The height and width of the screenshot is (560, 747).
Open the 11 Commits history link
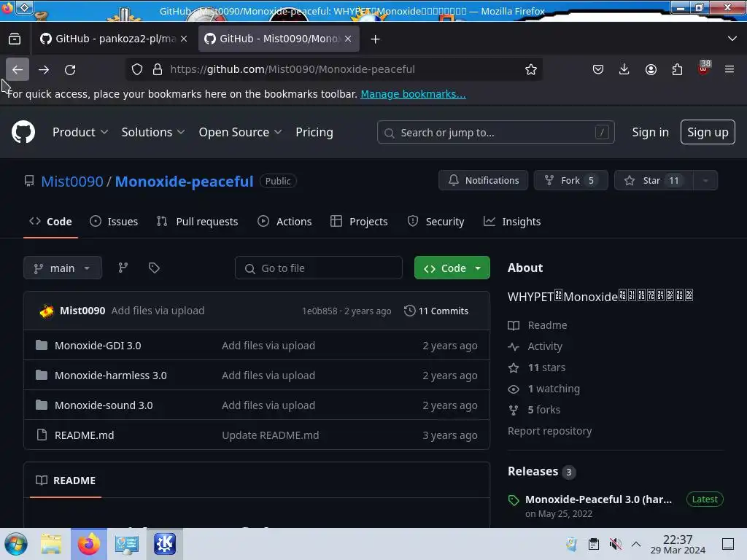tap(436, 311)
